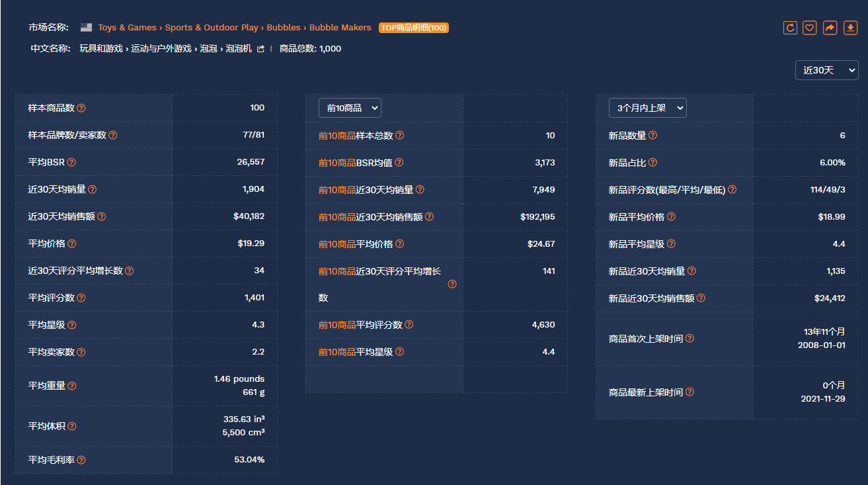
Task: Click help icon next to 平均价格
Action: [72, 243]
